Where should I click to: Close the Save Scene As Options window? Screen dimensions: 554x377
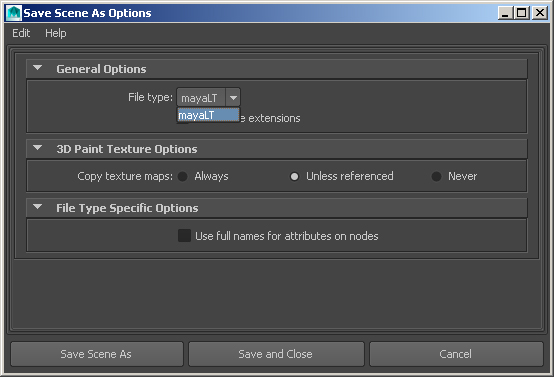tap(540, 13)
